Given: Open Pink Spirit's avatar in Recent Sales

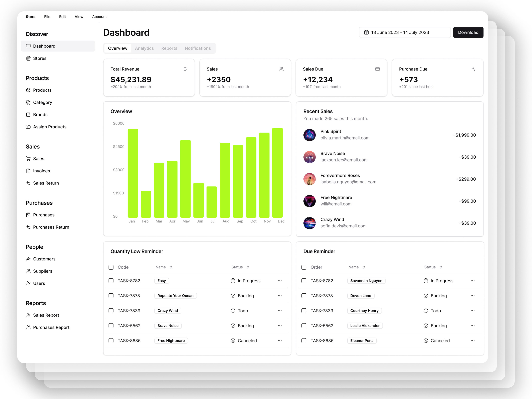Looking at the screenshot, I should coord(310,135).
